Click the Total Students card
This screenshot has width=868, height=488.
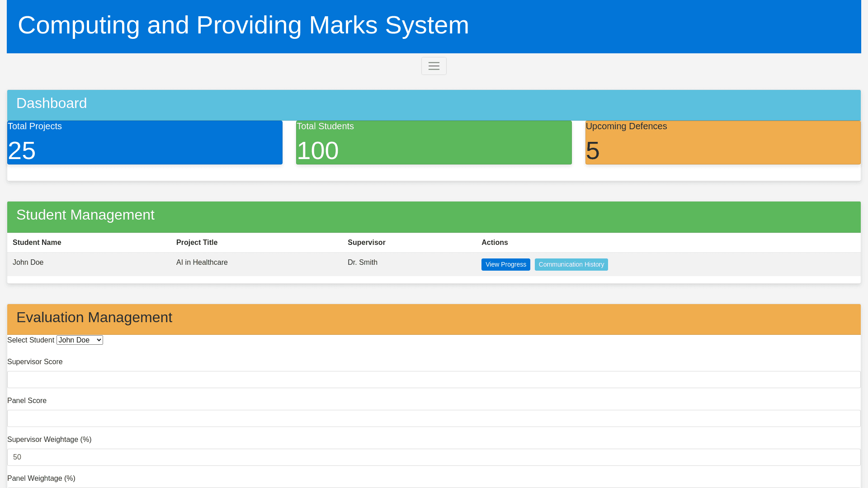pyautogui.click(x=434, y=142)
